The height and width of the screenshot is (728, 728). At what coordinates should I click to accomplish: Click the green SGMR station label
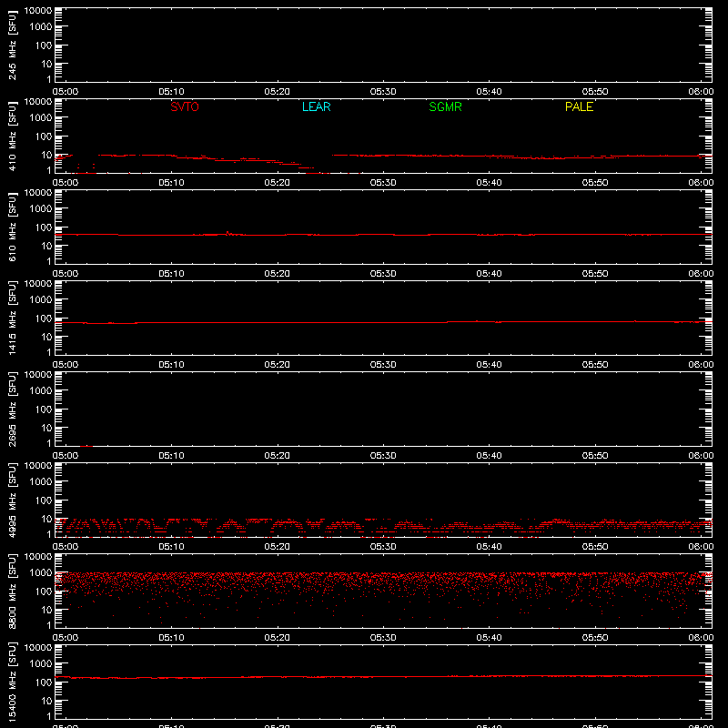point(445,106)
